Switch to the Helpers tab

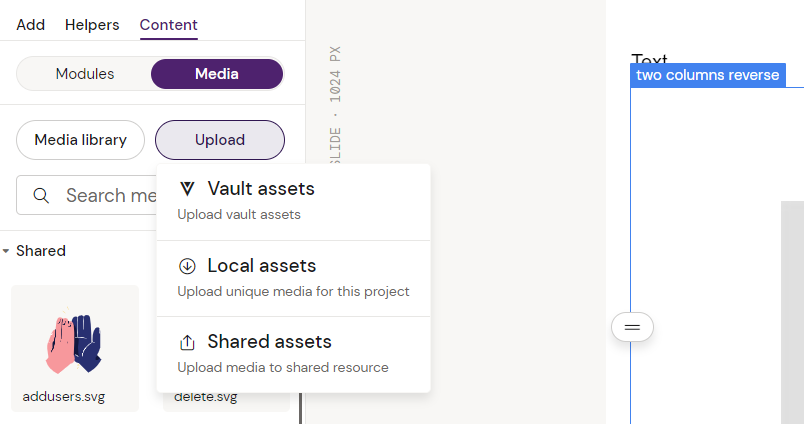point(92,25)
